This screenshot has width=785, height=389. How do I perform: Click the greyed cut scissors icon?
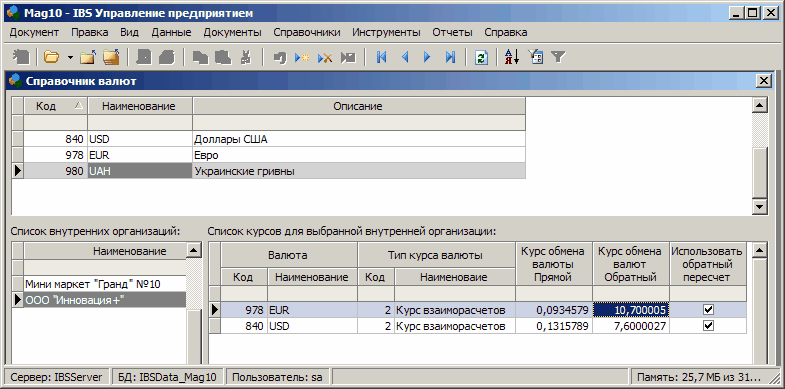click(245, 57)
